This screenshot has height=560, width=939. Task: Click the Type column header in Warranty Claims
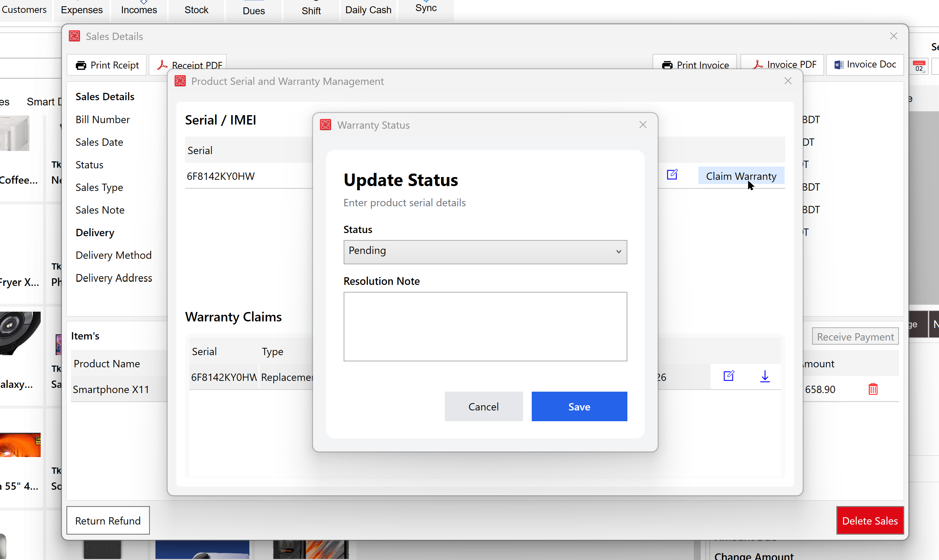(x=272, y=352)
